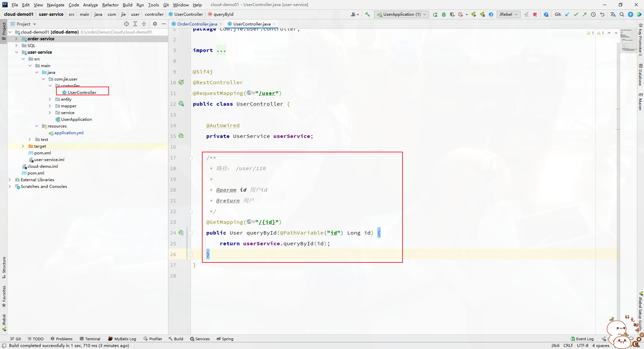Switch to the OrderController.java editor tab

197,24
